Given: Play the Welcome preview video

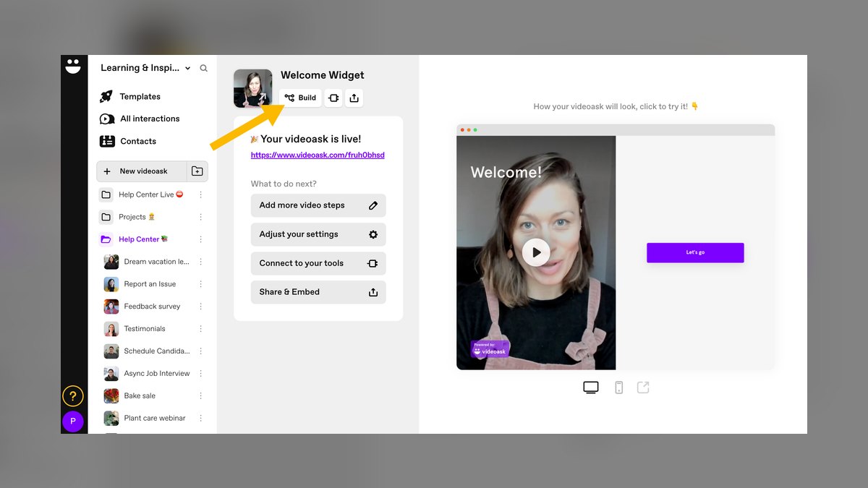Looking at the screenshot, I should pos(536,252).
